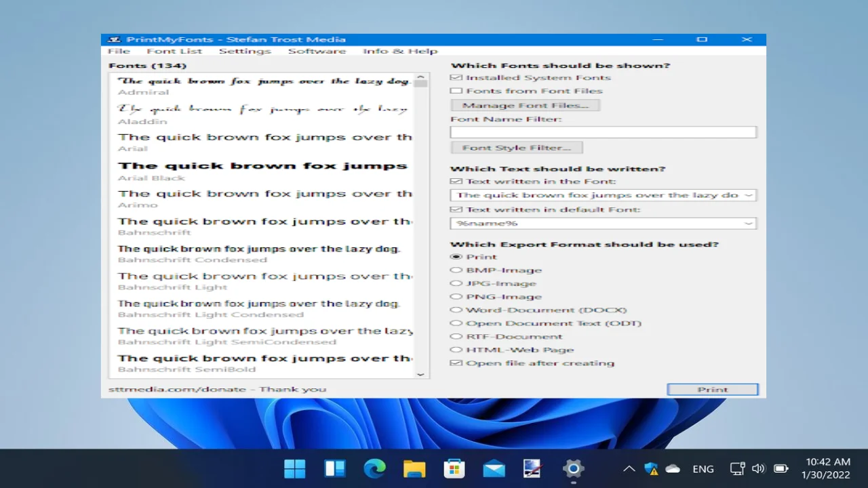Click the Font Name Filter input field

[x=604, y=132]
